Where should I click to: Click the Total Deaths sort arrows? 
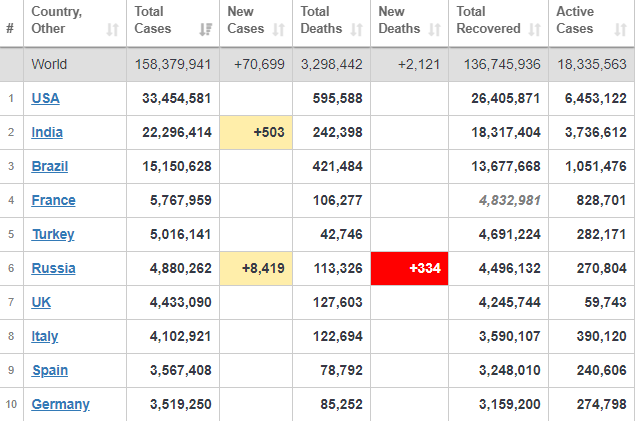(x=356, y=30)
